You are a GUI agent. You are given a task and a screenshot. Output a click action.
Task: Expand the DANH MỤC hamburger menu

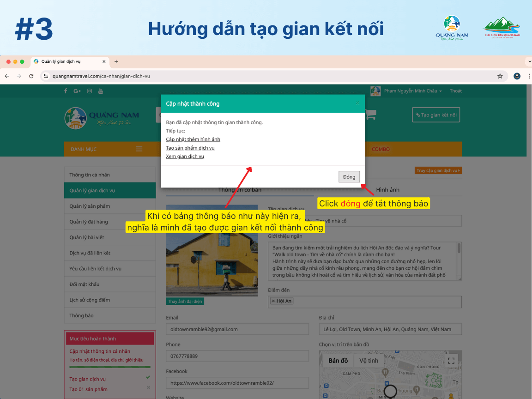click(x=139, y=149)
